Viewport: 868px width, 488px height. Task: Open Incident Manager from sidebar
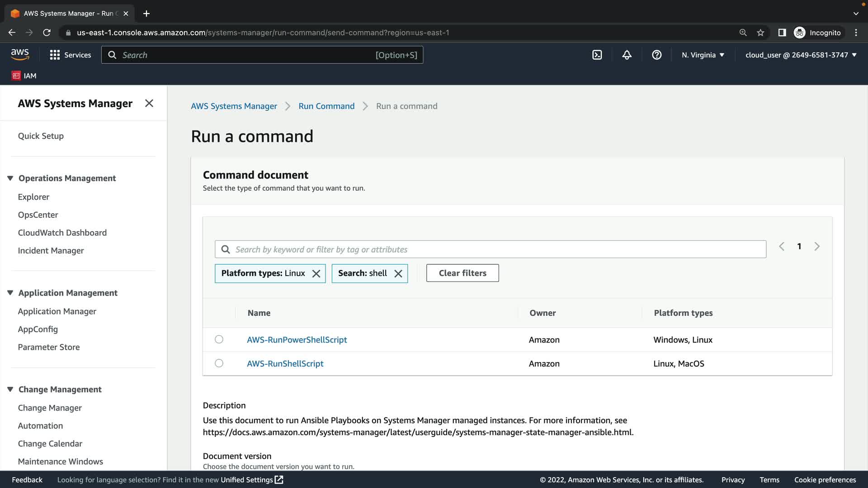pos(51,250)
